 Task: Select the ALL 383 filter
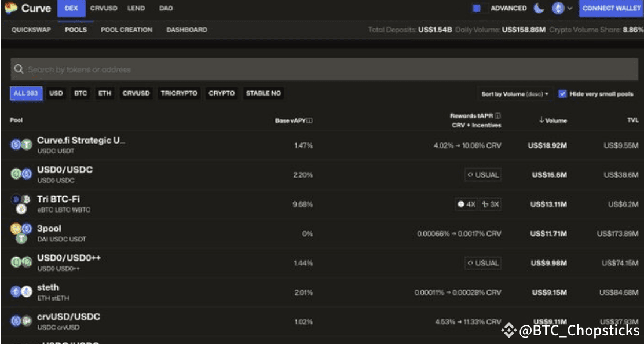click(x=26, y=93)
